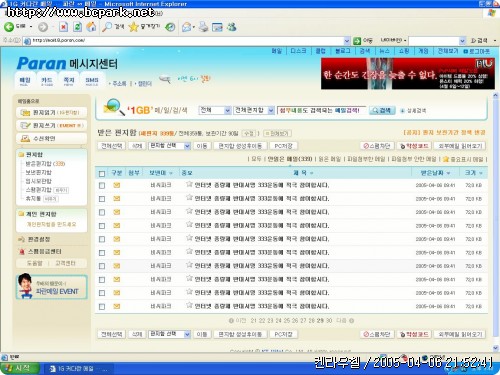Screen dimensions: 500x375
Task: Open Favorites with the star toolbar icon
Action: pos(133,27)
